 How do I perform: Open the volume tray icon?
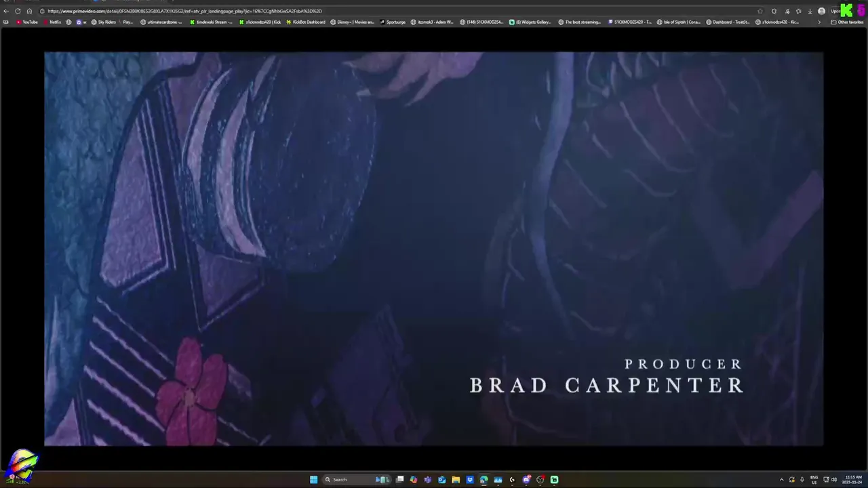[834, 480]
